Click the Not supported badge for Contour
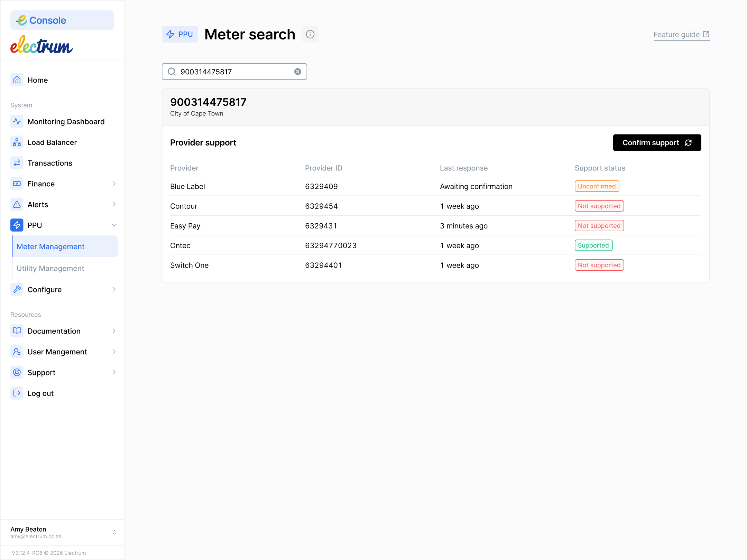Viewport: 747px width, 560px height. tap(599, 206)
